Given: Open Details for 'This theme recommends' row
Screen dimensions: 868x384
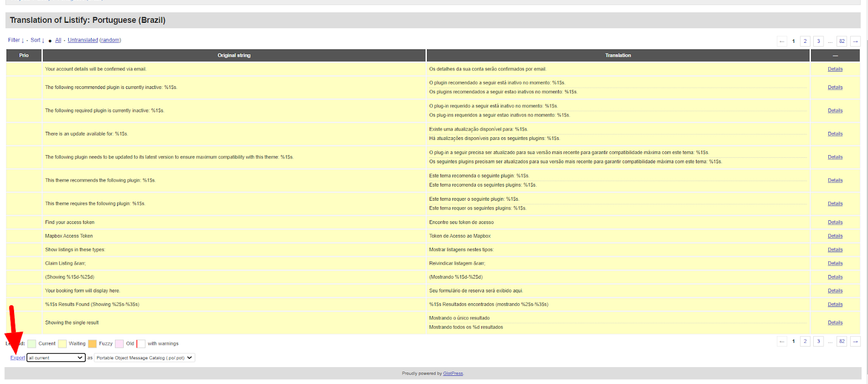Looking at the screenshot, I should [x=835, y=181].
